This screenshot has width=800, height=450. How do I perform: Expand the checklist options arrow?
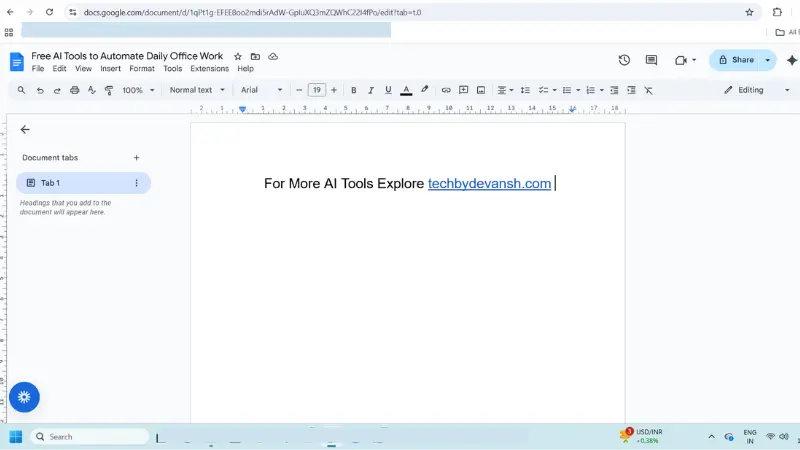[x=555, y=90]
